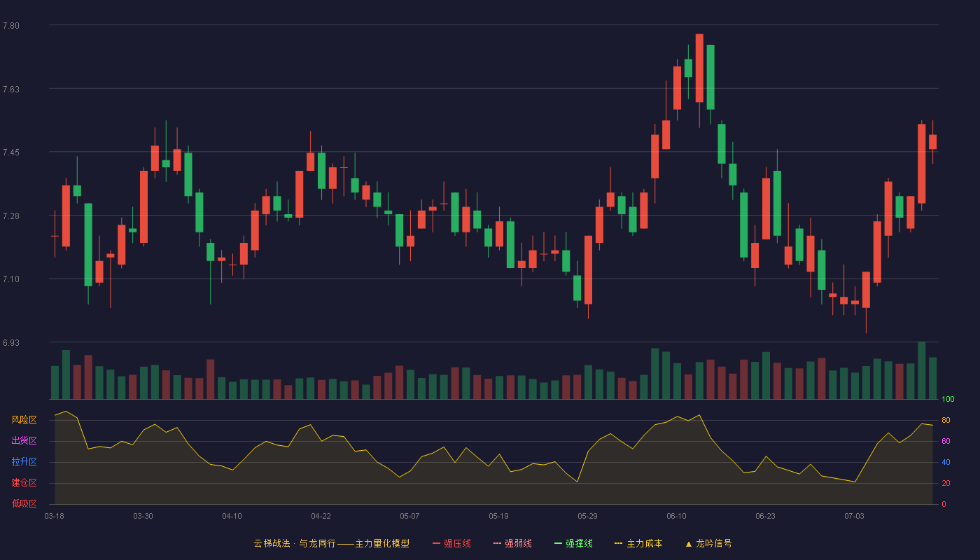
Task: Click the 7.45 price axis label
Action: click(11, 153)
